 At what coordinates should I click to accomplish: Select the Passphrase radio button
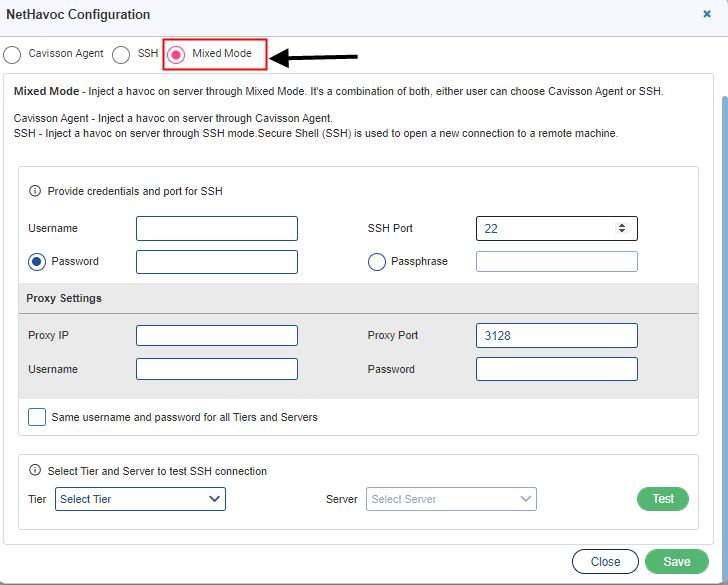click(x=377, y=262)
